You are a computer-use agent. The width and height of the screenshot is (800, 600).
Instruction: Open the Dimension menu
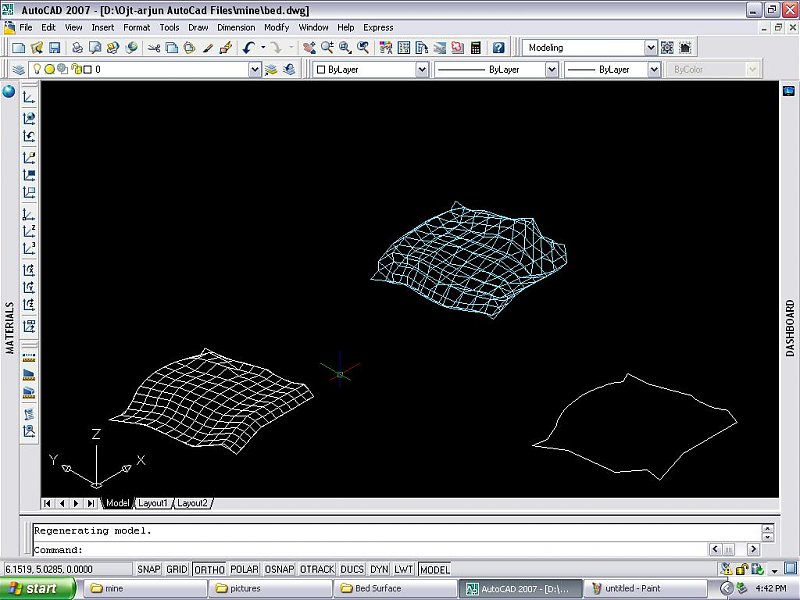[236, 27]
